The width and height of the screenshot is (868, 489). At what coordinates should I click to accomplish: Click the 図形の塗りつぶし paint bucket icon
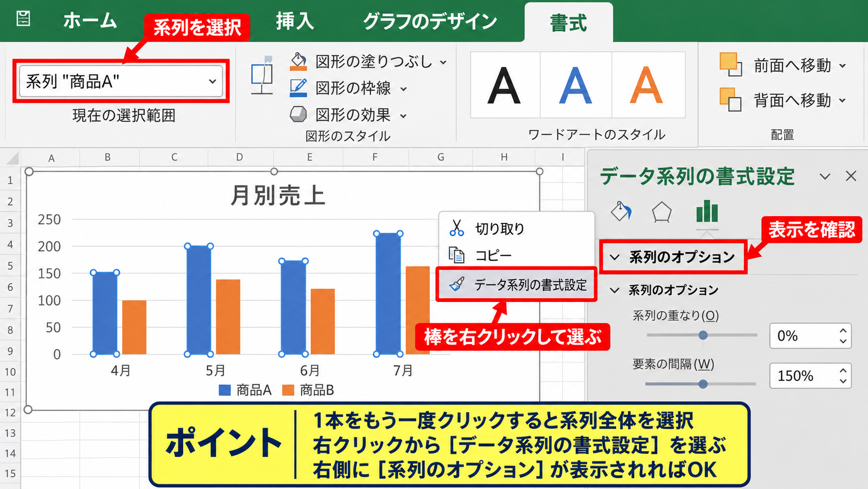pyautogui.click(x=299, y=61)
